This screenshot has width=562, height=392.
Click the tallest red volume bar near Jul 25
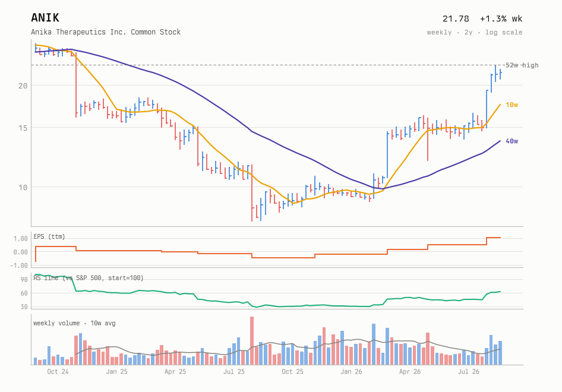(x=252, y=341)
